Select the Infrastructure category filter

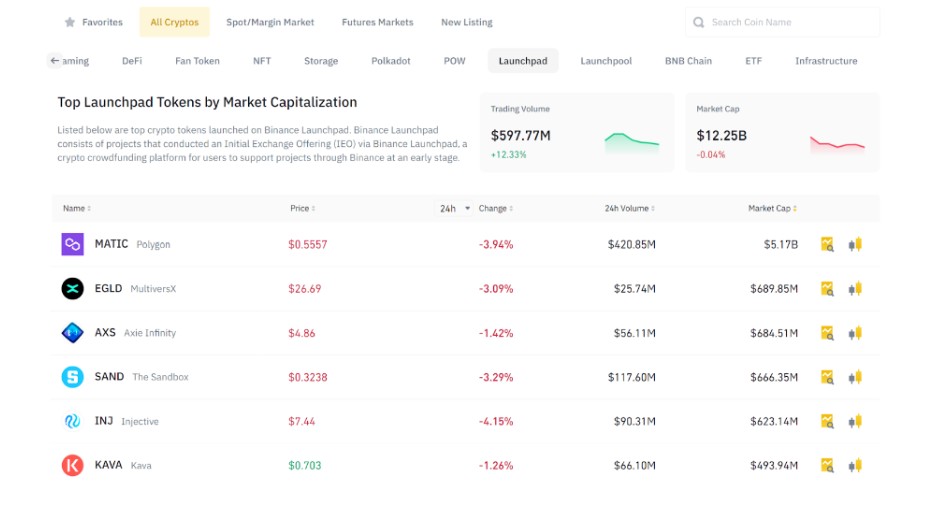point(826,61)
